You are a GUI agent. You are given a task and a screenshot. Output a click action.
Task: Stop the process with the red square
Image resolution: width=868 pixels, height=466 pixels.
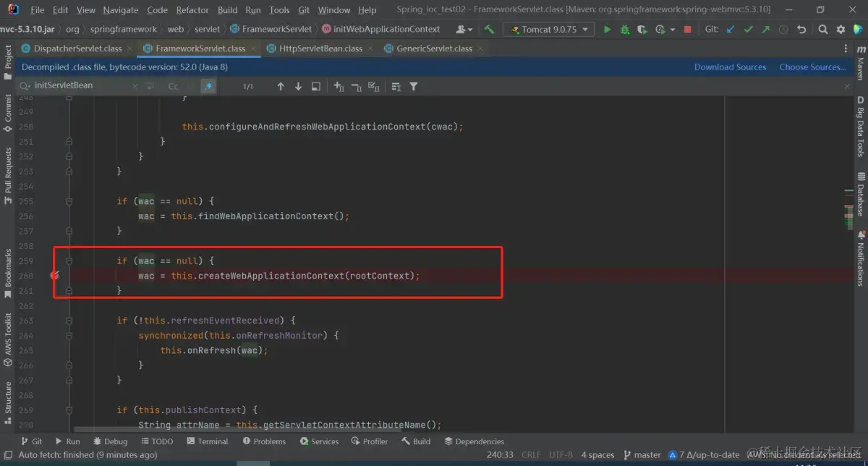687,30
